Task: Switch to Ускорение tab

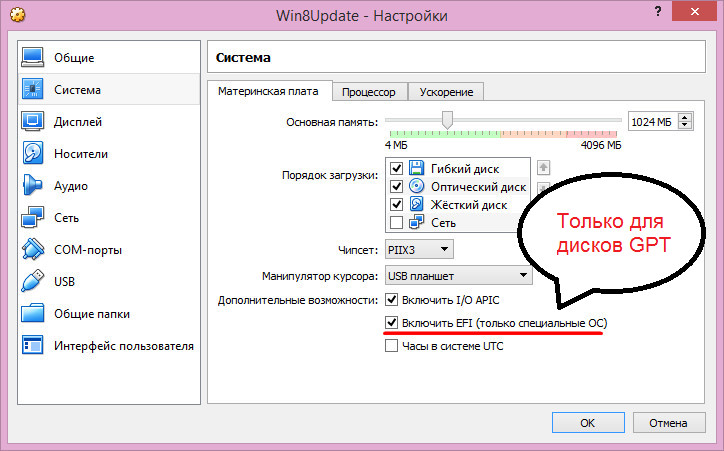Action: [x=446, y=92]
